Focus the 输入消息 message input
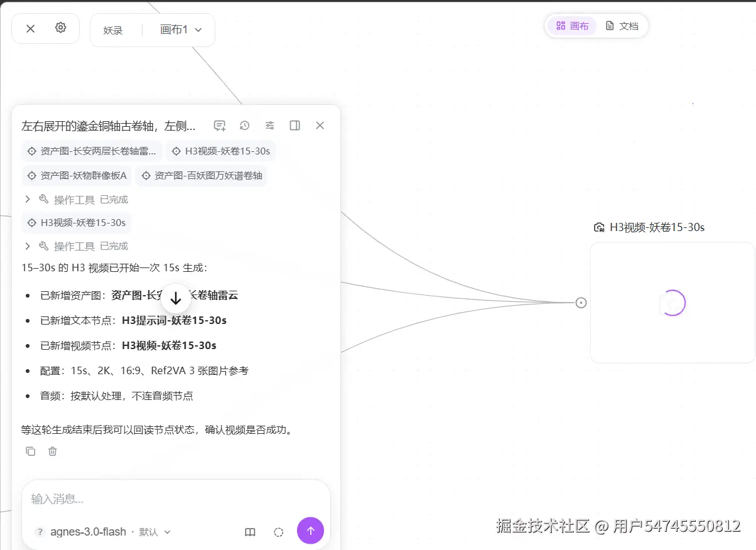The height and width of the screenshot is (550, 756). coord(176,499)
